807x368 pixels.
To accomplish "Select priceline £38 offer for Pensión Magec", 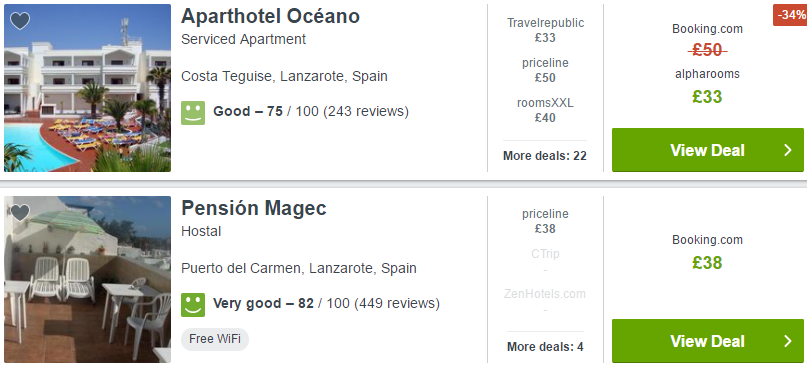I will 545,221.
